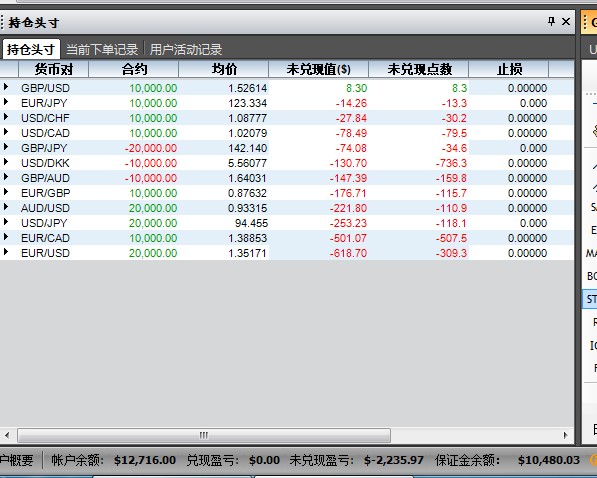Sort by 未兑现值($) column header
The image size is (597, 478).
[x=319, y=69]
